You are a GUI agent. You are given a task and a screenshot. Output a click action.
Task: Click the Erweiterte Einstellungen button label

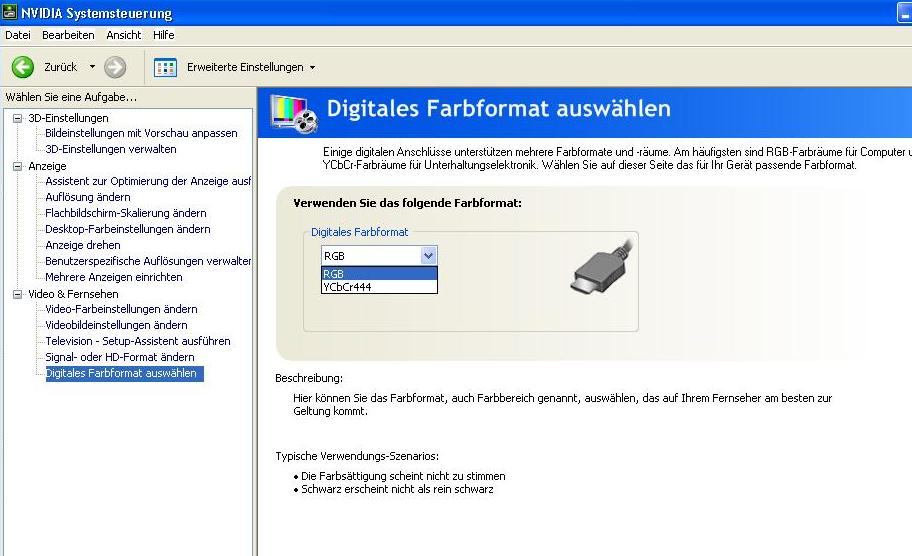coord(245,67)
